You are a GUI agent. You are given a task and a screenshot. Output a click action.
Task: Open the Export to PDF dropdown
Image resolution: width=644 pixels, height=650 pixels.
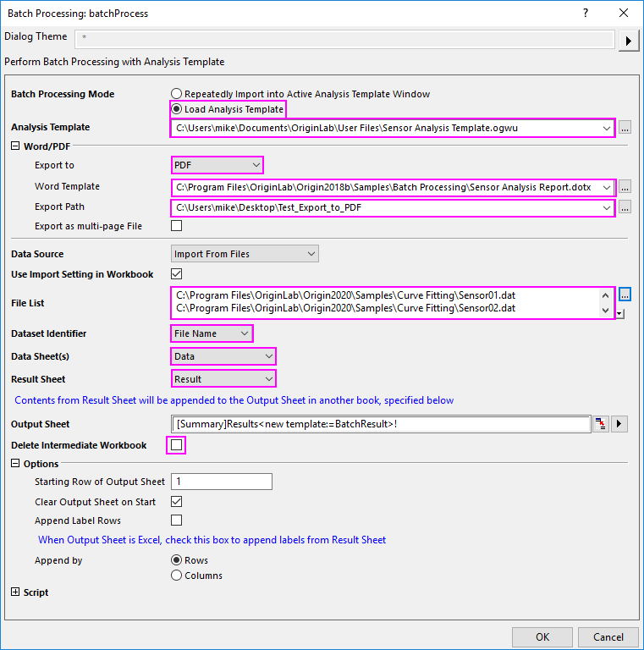[x=217, y=165]
